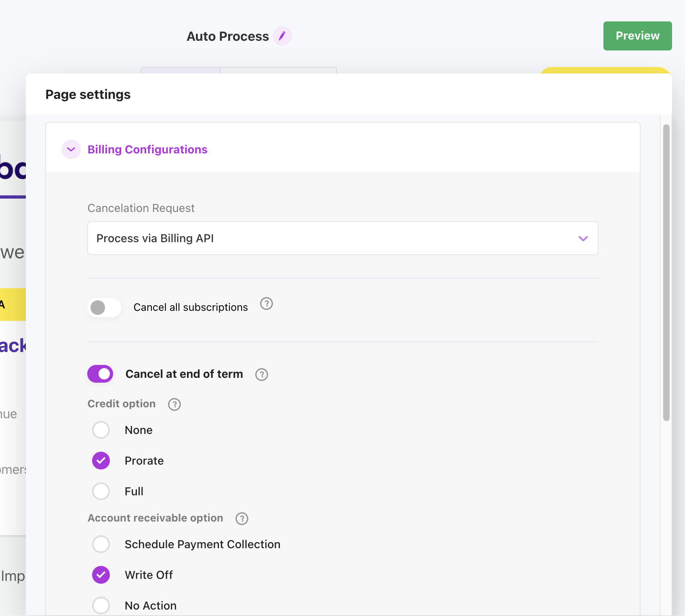Click the Auto Process page title
Screen dimensions: 685x616
click(x=227, y=36)
